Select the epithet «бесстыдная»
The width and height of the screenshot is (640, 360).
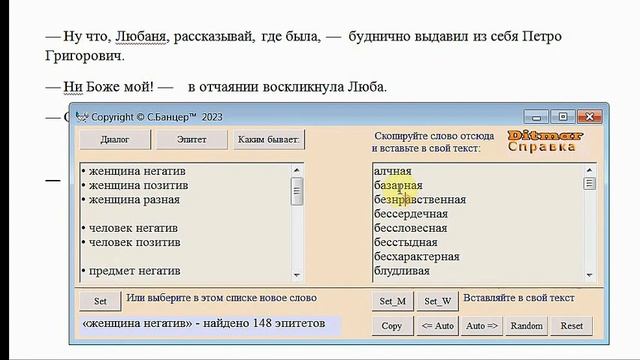406,242
